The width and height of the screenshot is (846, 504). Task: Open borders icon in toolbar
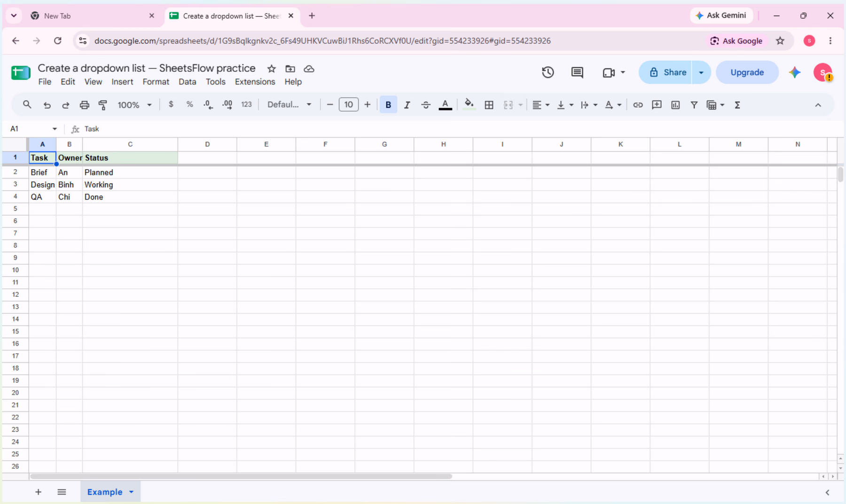(489, 105)
